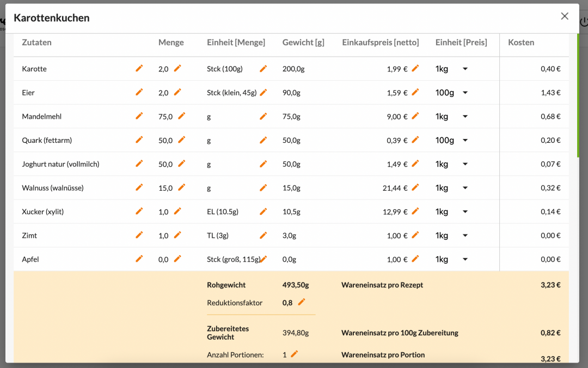Expand the price unit selector for Zimt

(x=464, y=236)
